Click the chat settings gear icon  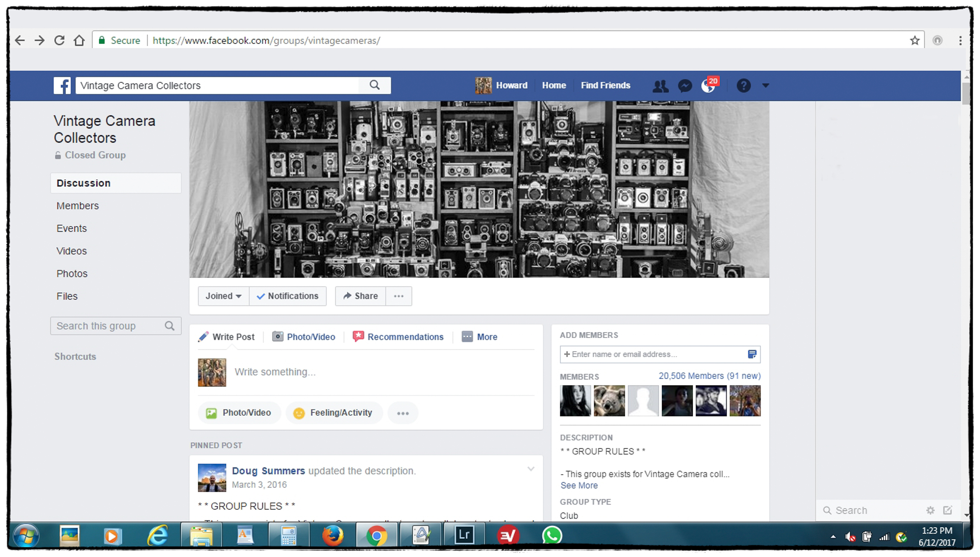click(x=930, y=510)
